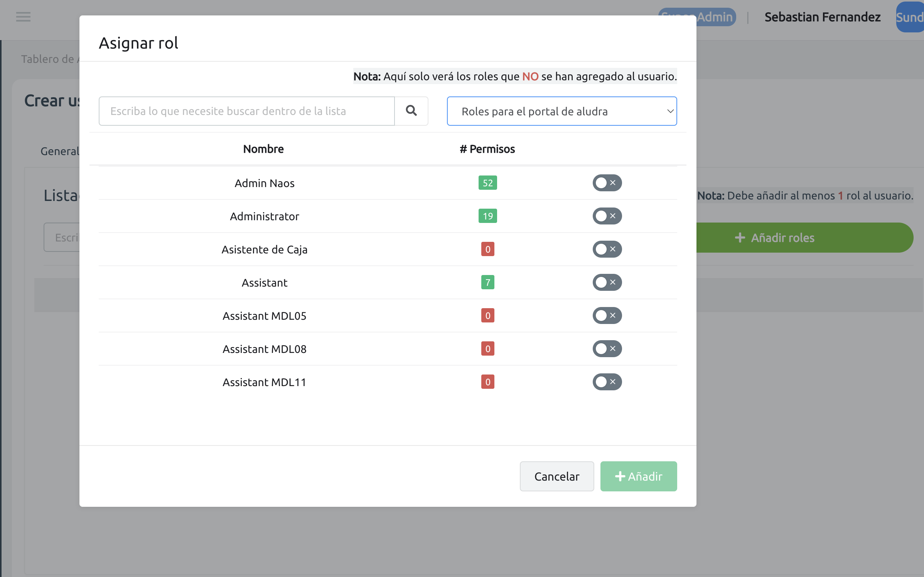Click the Assistant MDL05 name
Screen dimensions: 924x577
[x=265, y=316]
